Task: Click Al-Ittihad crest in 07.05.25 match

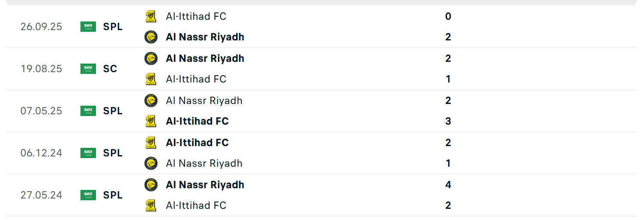Action: click(x=151, y=121)
